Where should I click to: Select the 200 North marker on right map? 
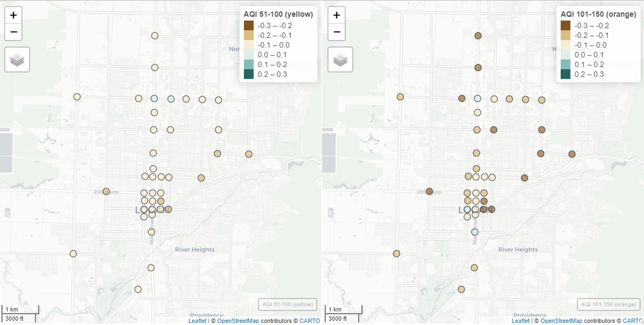(x=430, y=191)
